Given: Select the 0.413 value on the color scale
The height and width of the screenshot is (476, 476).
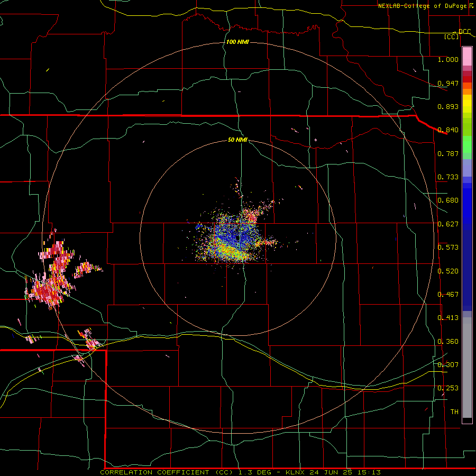Looking at the screenshot, I should coord(448,318).
